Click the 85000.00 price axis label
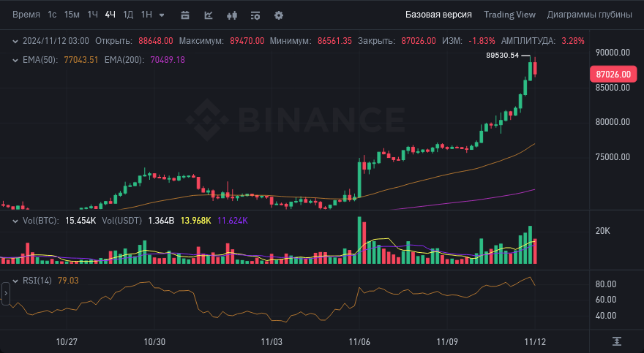 [613, 87]
